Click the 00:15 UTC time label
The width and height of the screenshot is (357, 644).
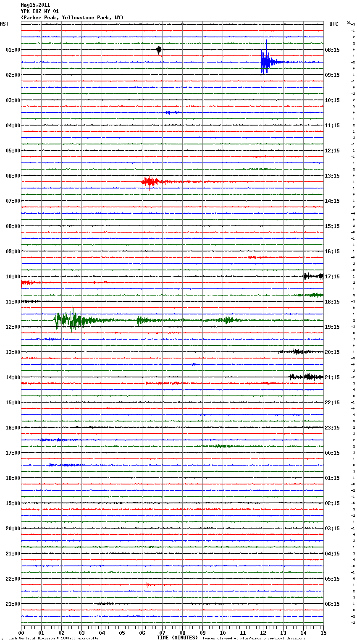332,453
